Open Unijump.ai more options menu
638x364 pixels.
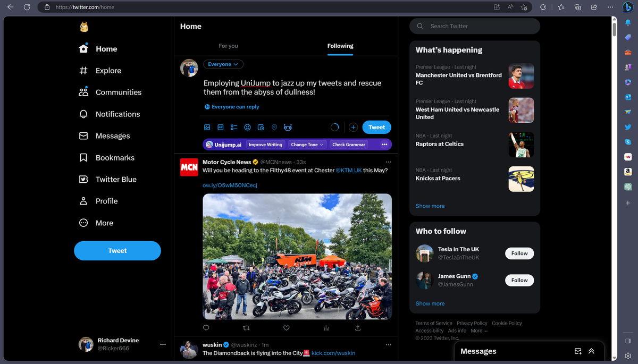click(384, 145)
